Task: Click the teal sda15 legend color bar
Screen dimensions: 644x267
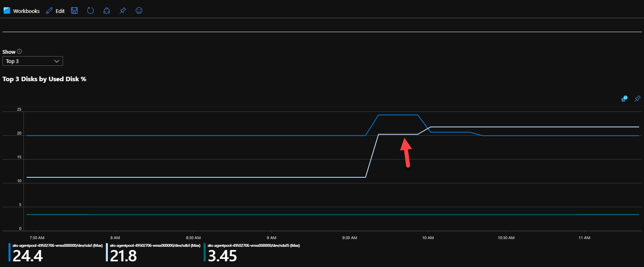Action: tap(205, 252)
